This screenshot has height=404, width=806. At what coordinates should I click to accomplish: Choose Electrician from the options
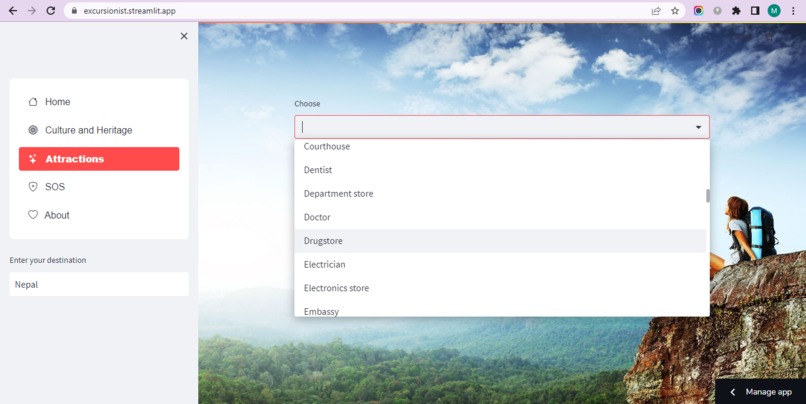click(x=500, y=264)
